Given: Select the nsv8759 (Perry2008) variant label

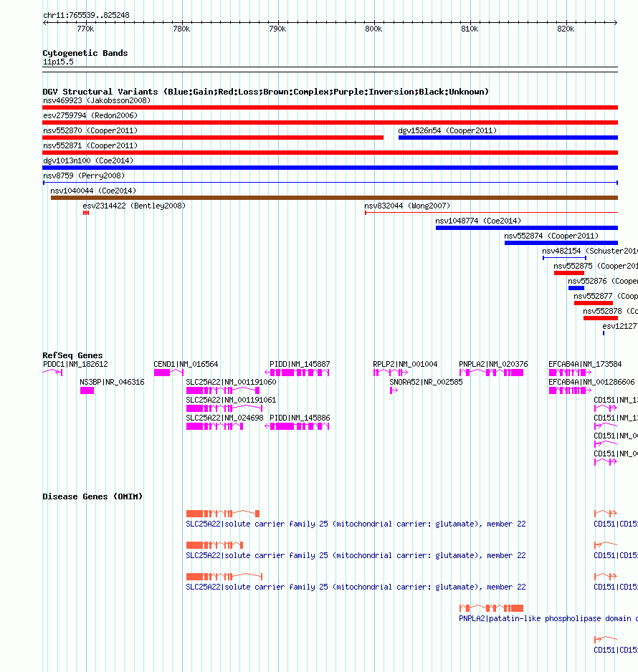Looking at the screenshot, I should click(84, 176).
